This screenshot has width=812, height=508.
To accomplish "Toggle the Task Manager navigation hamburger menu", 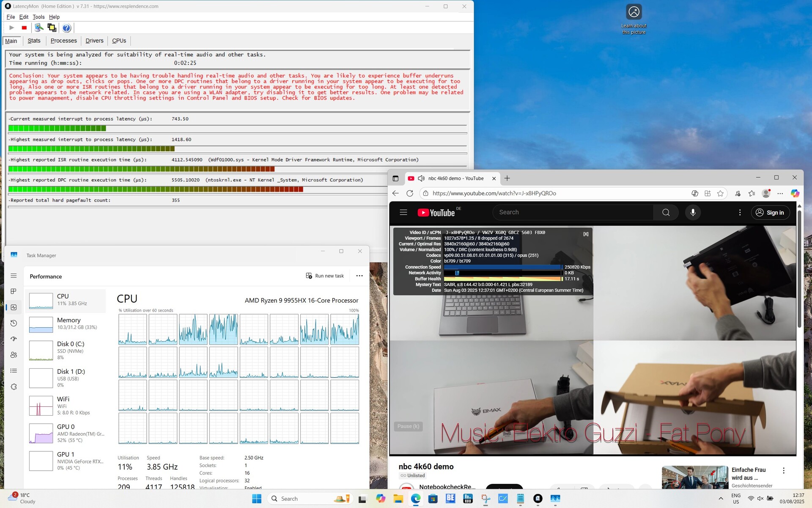I will click(x=14, y=276).
